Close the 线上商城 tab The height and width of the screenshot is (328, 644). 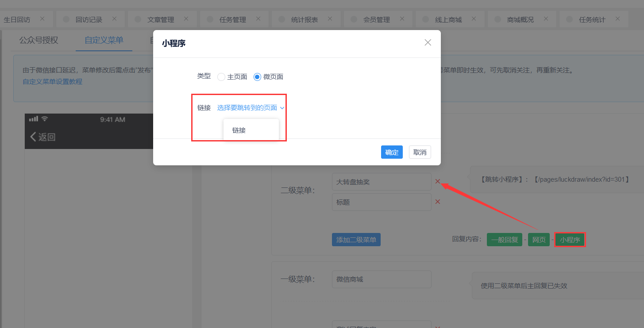coord(474,19)
